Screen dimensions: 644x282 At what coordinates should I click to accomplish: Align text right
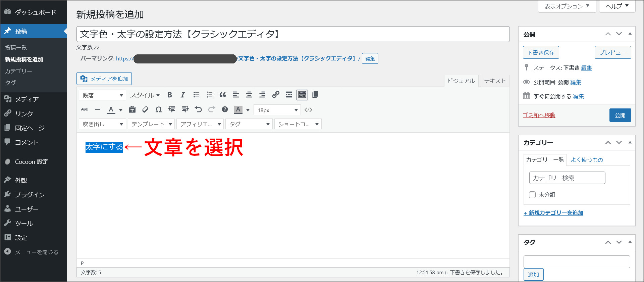(x=262, y=95)
